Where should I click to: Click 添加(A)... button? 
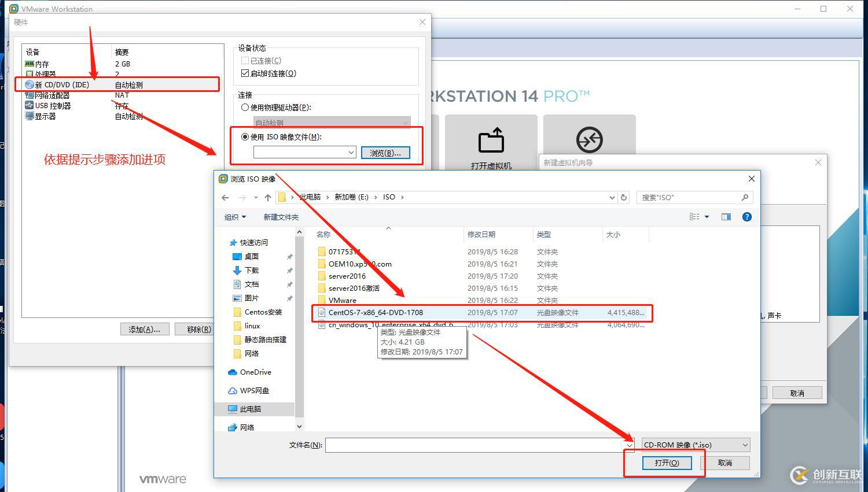point(145,329)
